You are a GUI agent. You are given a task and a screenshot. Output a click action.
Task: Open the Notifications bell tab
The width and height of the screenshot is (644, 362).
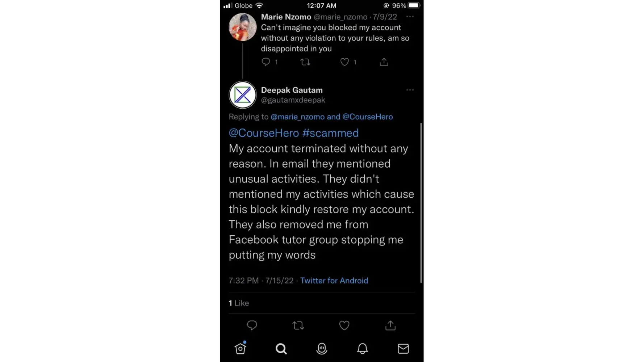coord(363,348)
